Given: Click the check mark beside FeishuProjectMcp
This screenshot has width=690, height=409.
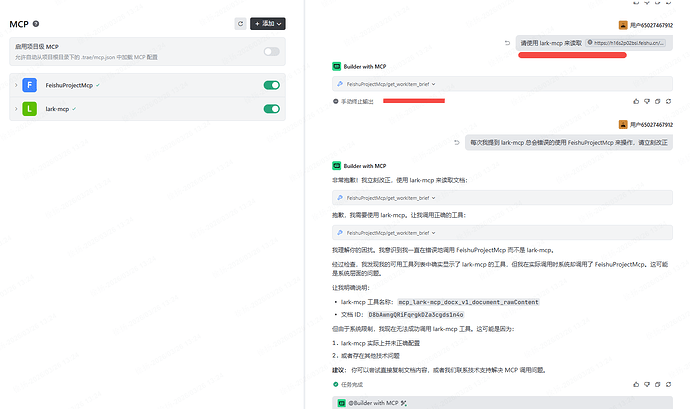Looking at the screenshot, I should tap(98, 85).
